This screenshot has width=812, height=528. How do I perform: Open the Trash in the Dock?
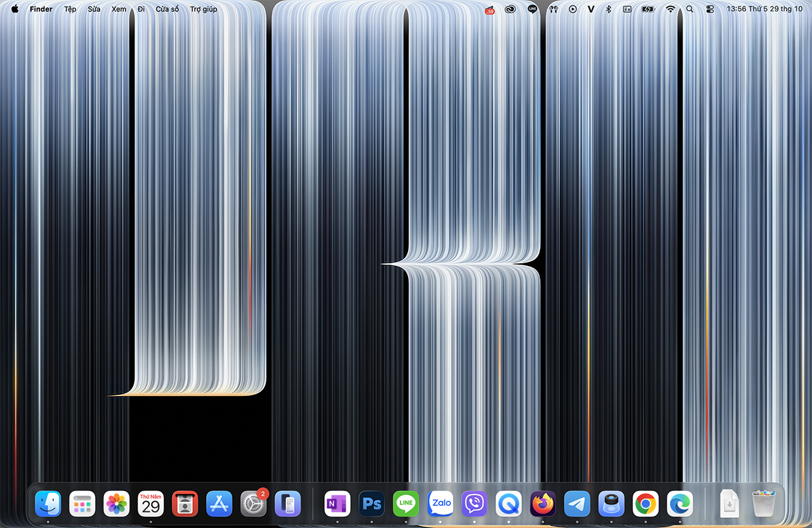pos(764,504)
